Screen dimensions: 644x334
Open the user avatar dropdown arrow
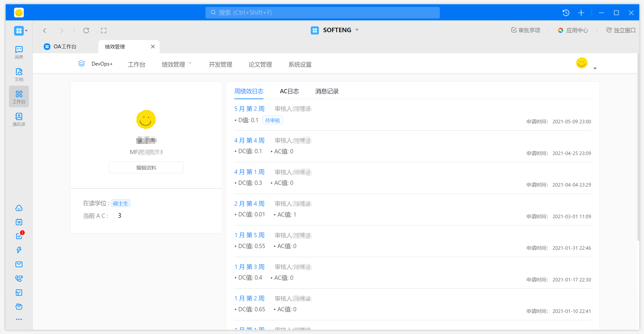[x=595, y=68]
